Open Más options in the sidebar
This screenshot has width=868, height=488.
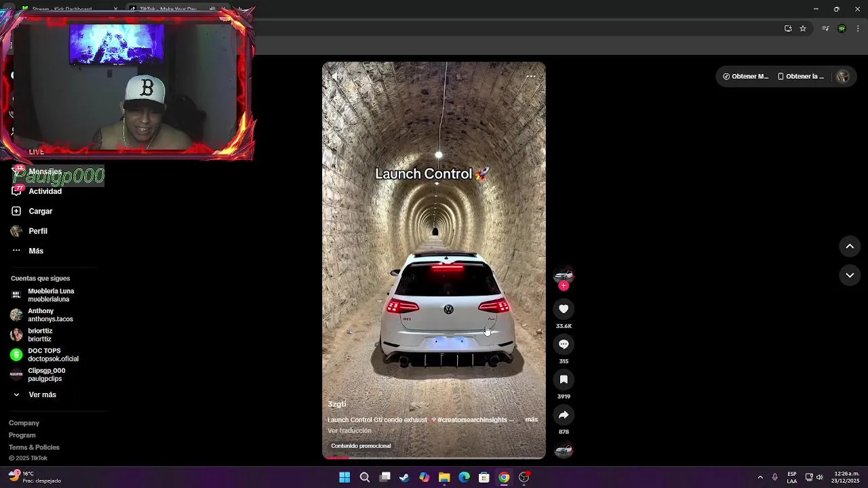point(35,251)
